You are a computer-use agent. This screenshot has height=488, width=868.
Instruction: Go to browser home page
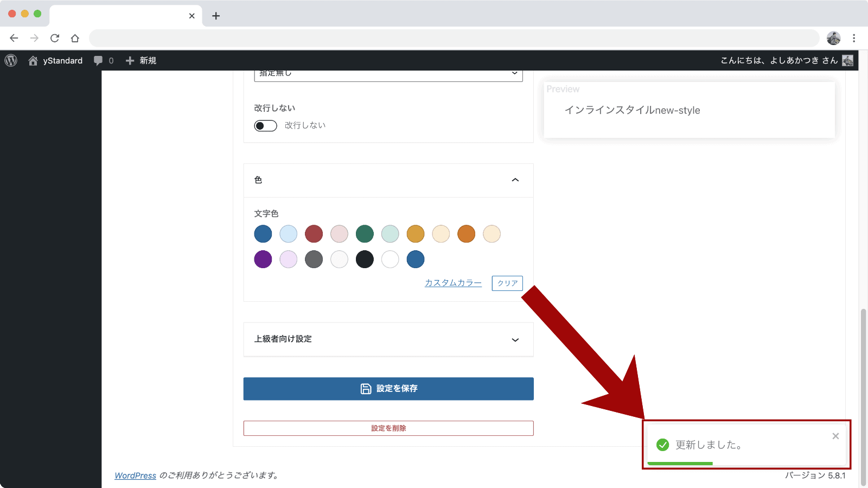75,38
